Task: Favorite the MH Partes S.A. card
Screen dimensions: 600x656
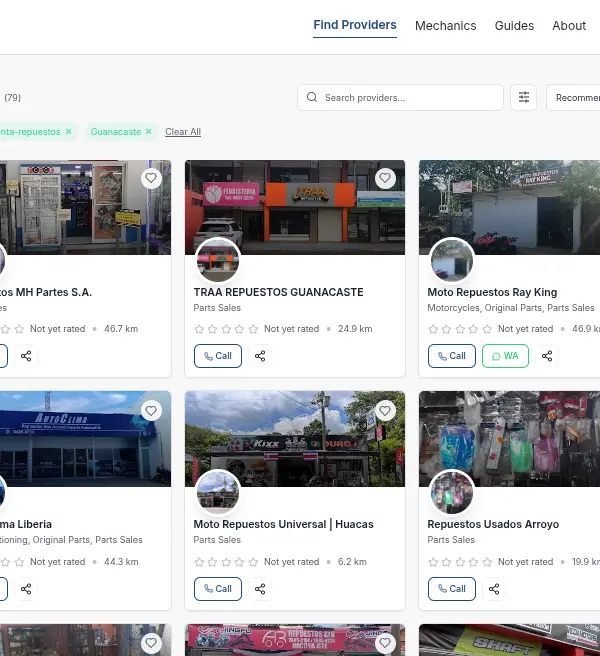Action: tap(151, 178)
